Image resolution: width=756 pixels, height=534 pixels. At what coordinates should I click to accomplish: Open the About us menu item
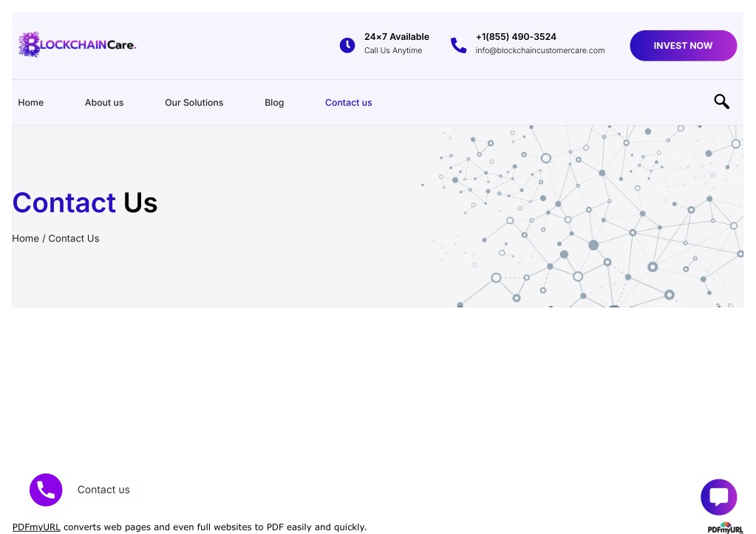[x=104, y=103]
